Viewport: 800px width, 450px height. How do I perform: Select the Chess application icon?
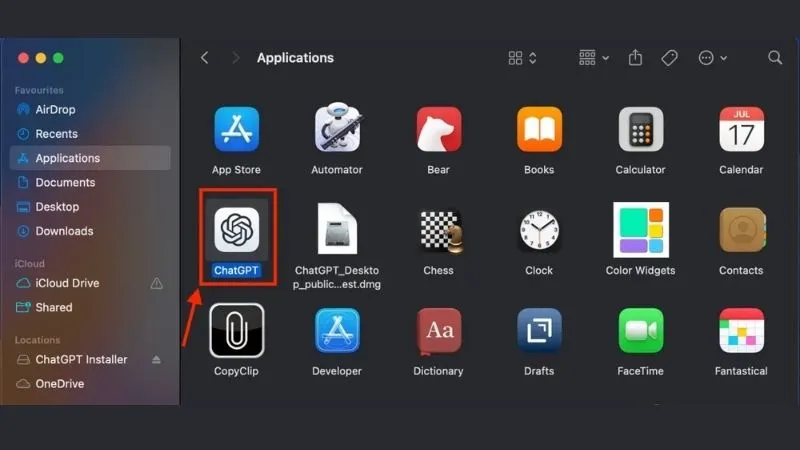(438, 231)
